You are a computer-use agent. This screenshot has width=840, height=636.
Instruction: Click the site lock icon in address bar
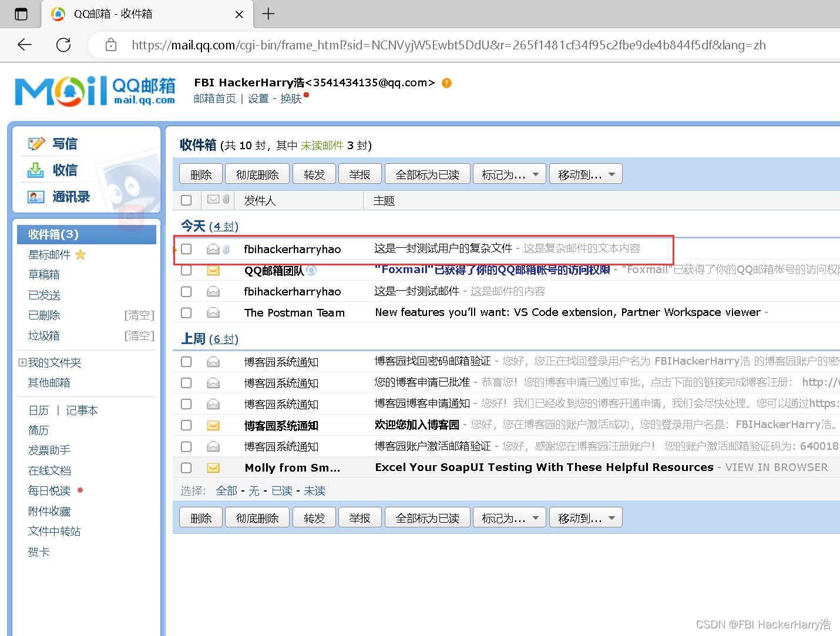[111, 45]
